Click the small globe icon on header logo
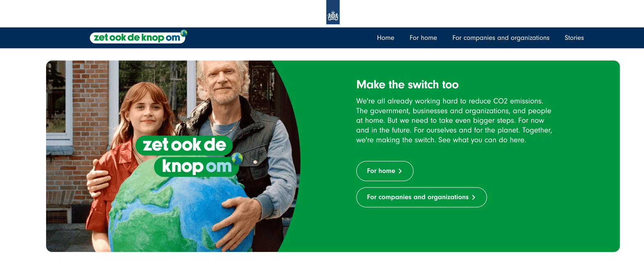 click(x=184, y=33)
